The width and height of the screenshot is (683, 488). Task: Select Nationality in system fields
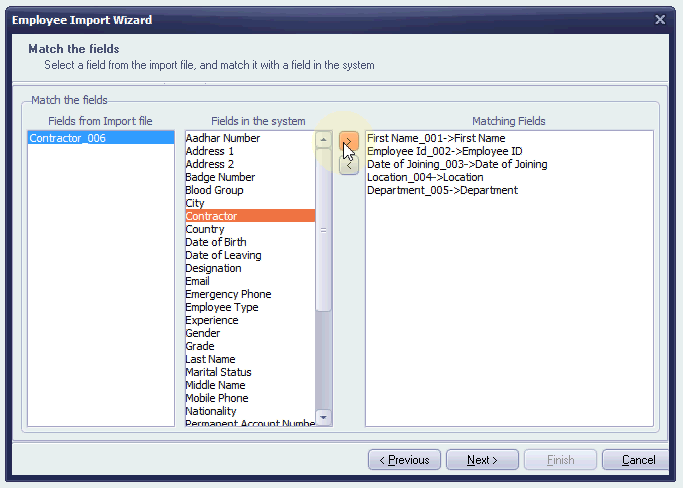pyautogui.click(x=250, y=411)
